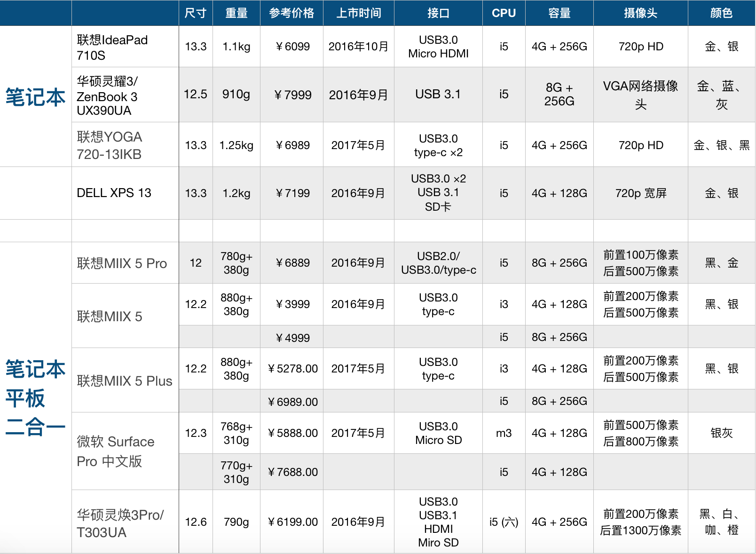Select the 颜色 column header
This screenshot has width=756, height=554.
pos(722,13)
